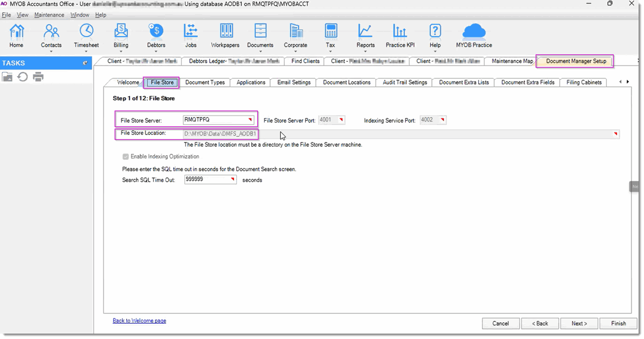The height and width of the screenshot is (339, 644).
Task: Expand the Help toolbar dropdown arrow
Action: [x=435, y=51]
